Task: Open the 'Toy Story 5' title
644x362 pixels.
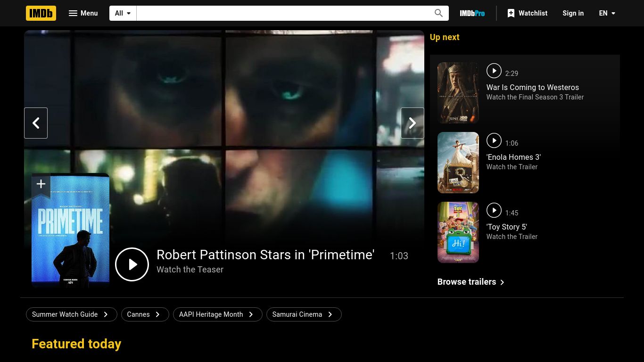Action: click(507, 227)
